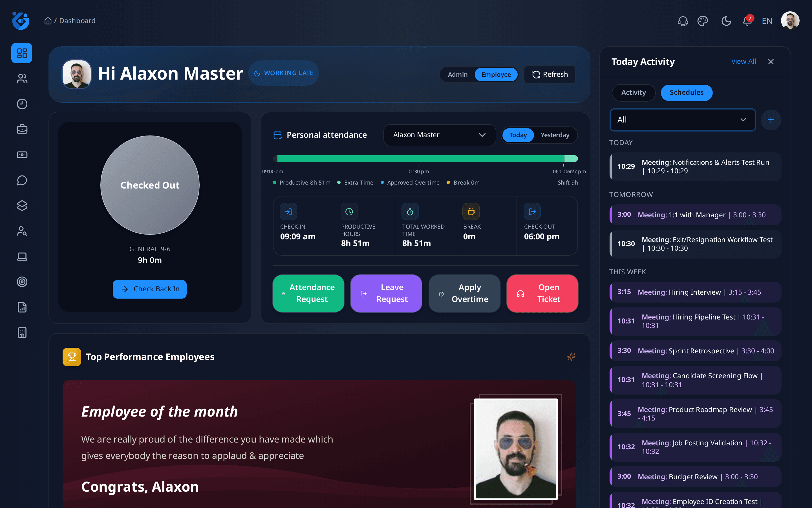The image size is (812, 508).
Task: Open the Dashboard grid icon in the sidebar
Action: pyautogui.click(x=22, y=53)
